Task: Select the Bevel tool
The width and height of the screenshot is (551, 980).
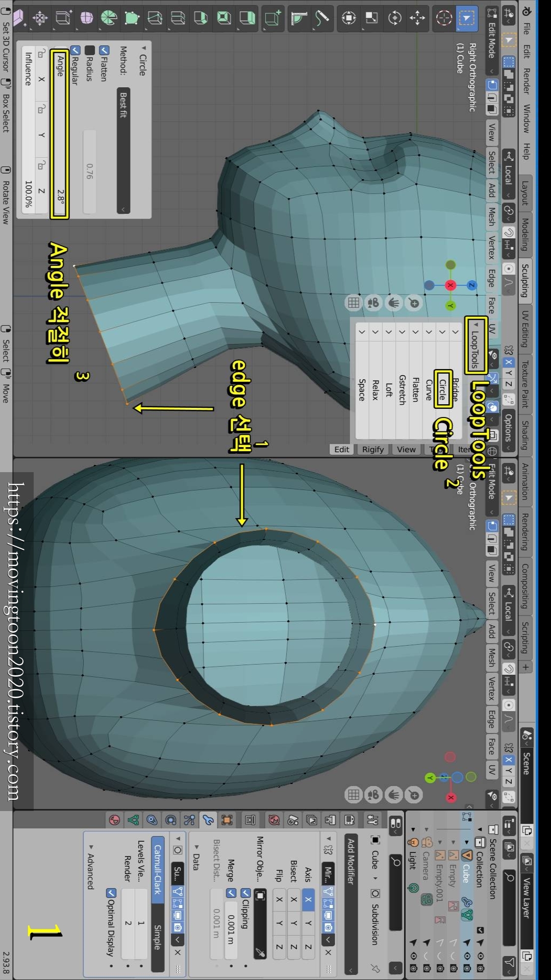Action: [201, 18]
